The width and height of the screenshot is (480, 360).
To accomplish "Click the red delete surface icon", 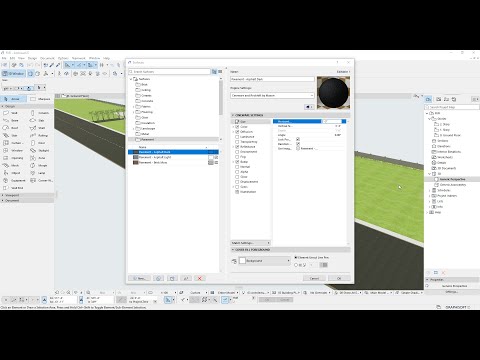I will click(x=200, y=278).
